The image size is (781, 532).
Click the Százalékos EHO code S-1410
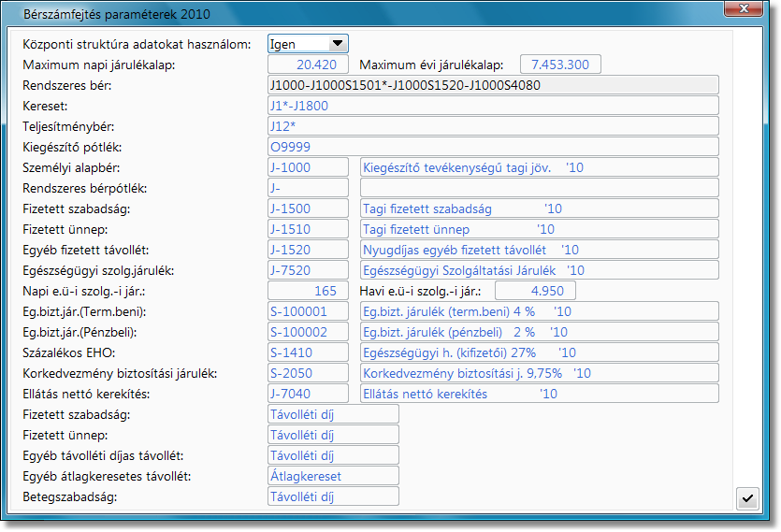[x=308, y=352]
